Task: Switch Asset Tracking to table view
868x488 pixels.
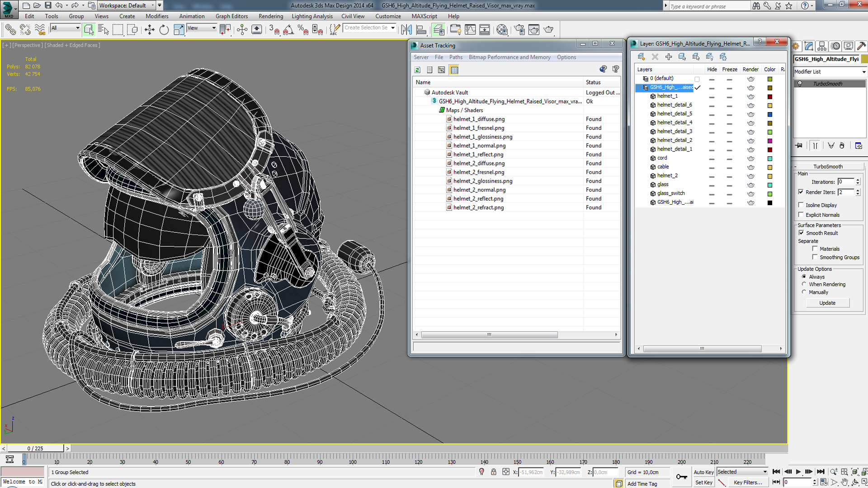Action: (x=454, y=70)
